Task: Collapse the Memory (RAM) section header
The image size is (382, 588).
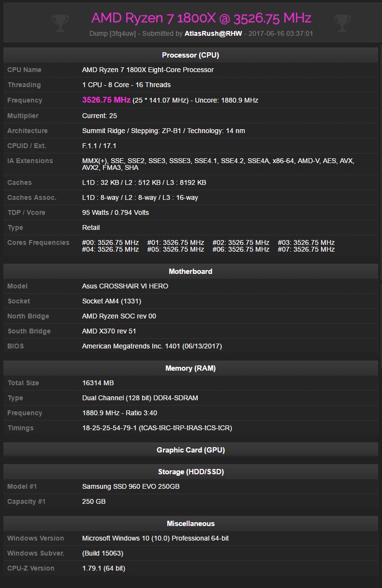Action: [191, 368]
